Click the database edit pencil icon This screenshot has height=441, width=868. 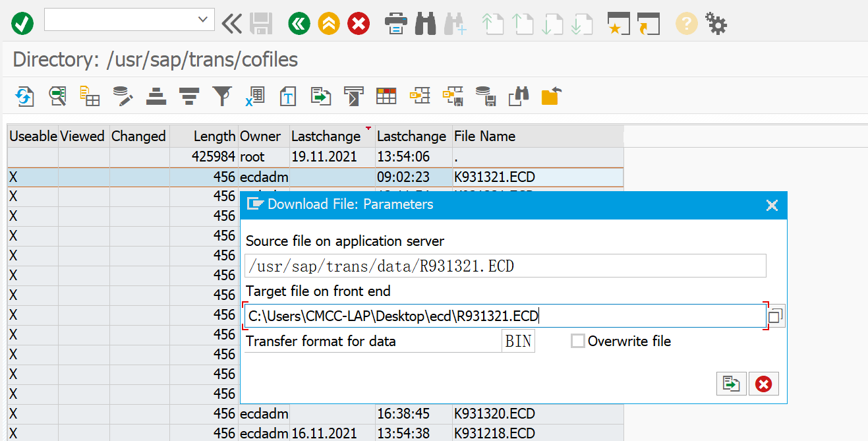click(x=123, y=96)
